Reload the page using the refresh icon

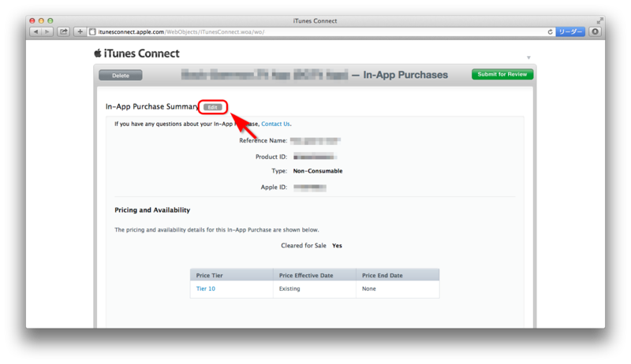550,32
